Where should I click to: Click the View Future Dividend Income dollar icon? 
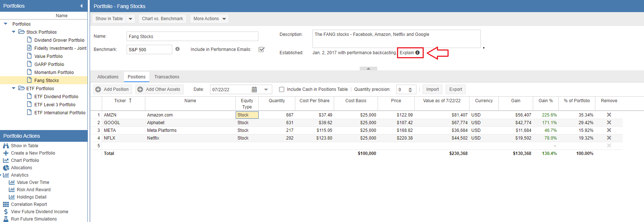(6, 212)
